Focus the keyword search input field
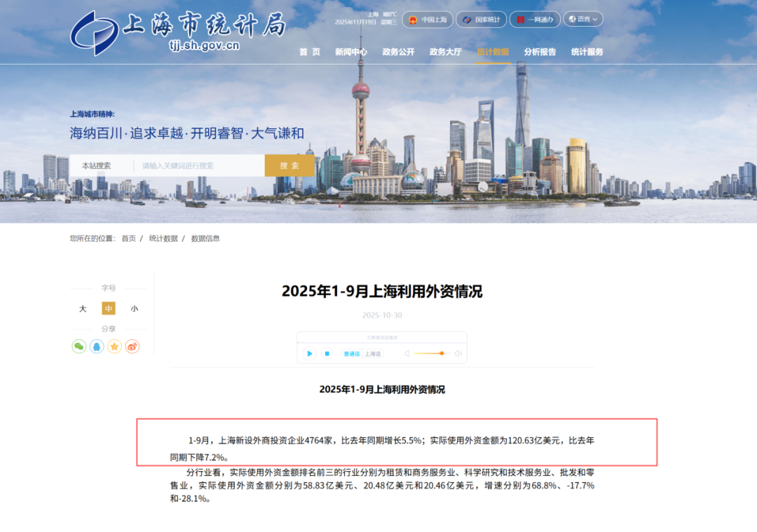 click(199, 165)
